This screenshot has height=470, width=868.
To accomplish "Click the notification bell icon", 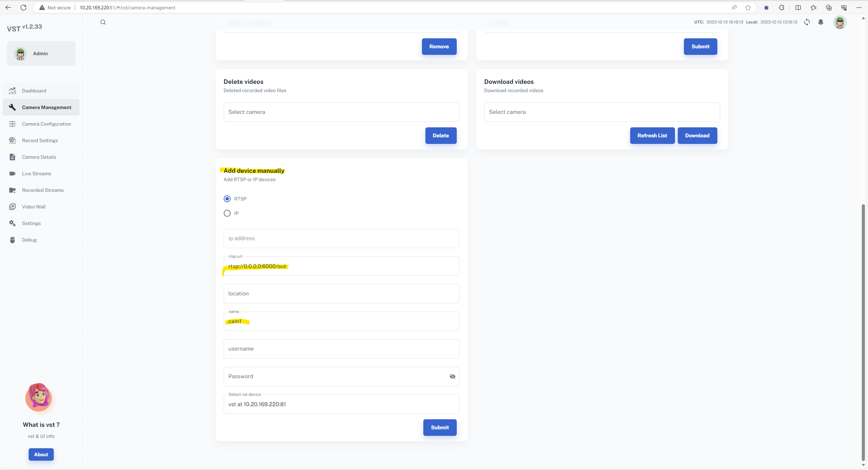I will coord(821,22).
